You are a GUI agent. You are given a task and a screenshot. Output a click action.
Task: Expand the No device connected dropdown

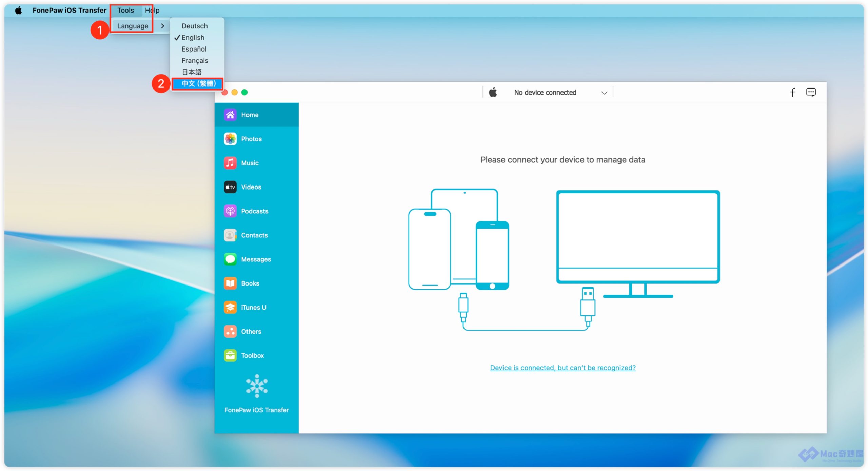[x=545, y=93]
